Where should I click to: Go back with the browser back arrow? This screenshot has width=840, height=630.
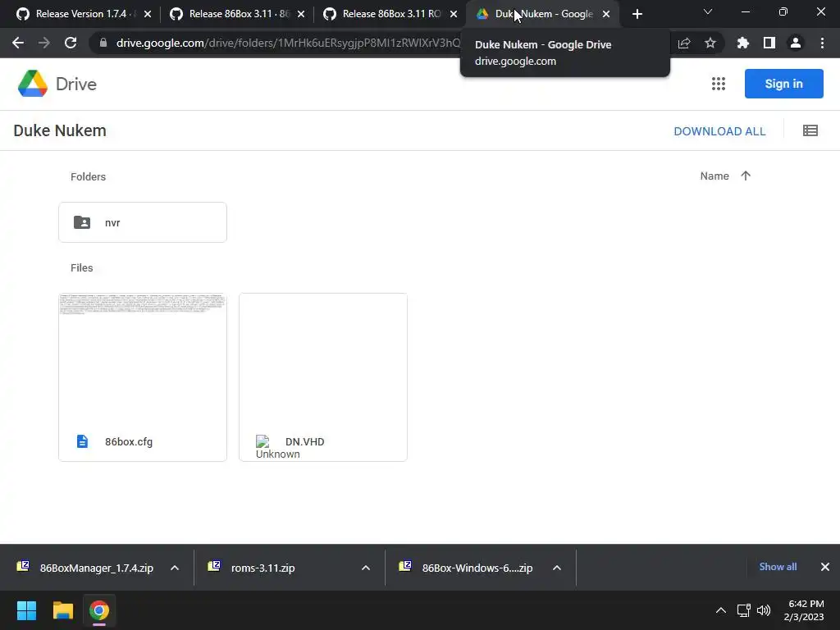coord(18,43)
